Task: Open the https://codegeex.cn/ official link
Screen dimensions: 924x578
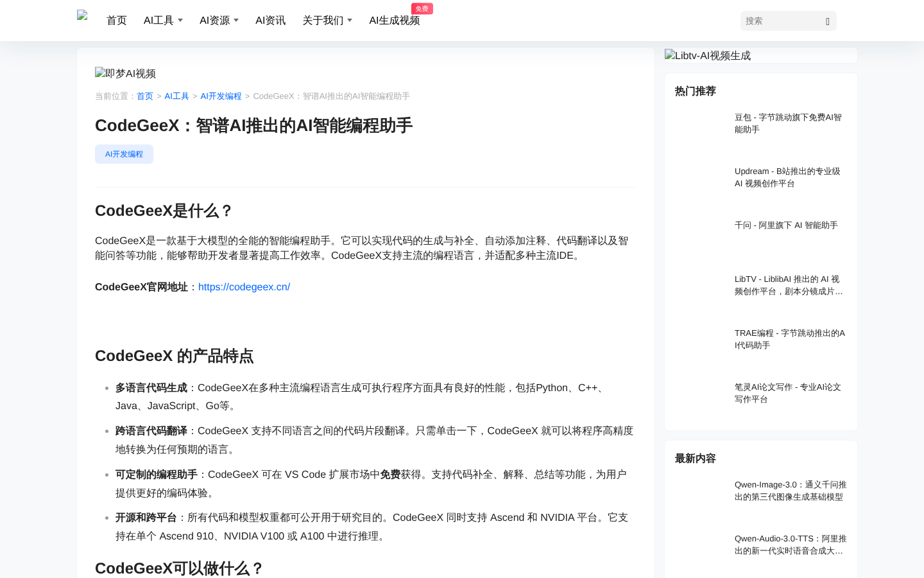Action: 244,287
